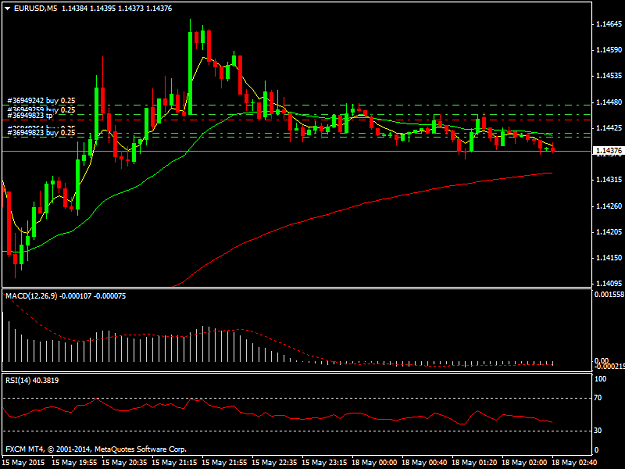The width and height of the screenshot is (625, 469).
Task: Click the 18 May 02:00 time label
Action: 524,463
